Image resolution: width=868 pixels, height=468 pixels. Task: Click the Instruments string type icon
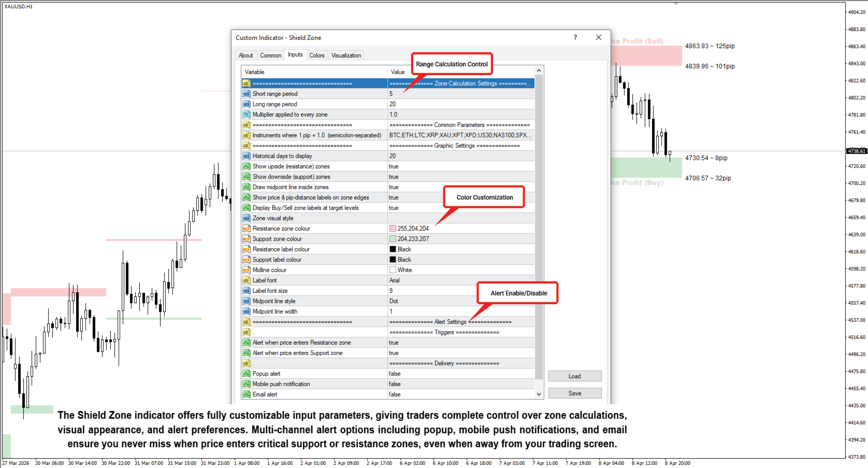pos(247,135)
